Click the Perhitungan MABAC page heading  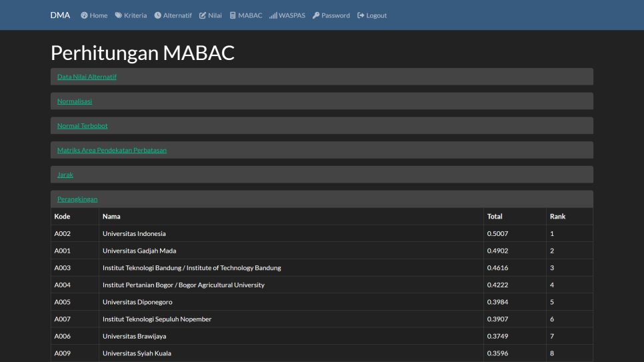(x=143, y=53)
